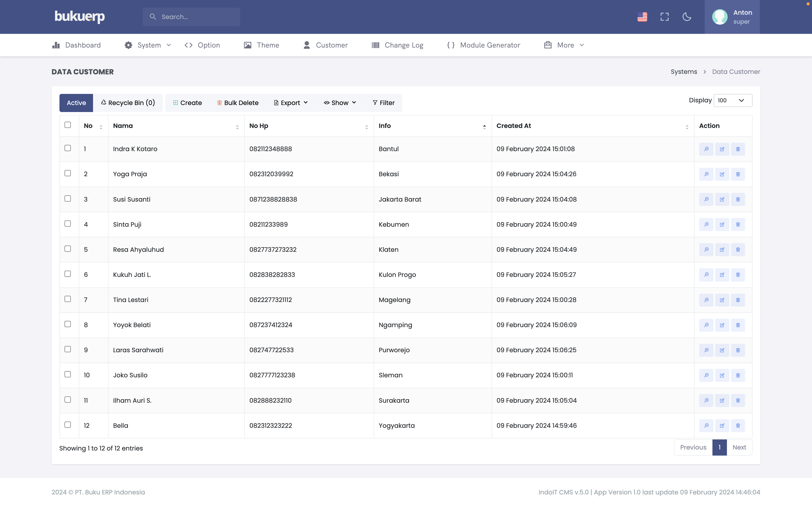
Task: Click the edit icon for Bella row
Action: click(722, 425)
